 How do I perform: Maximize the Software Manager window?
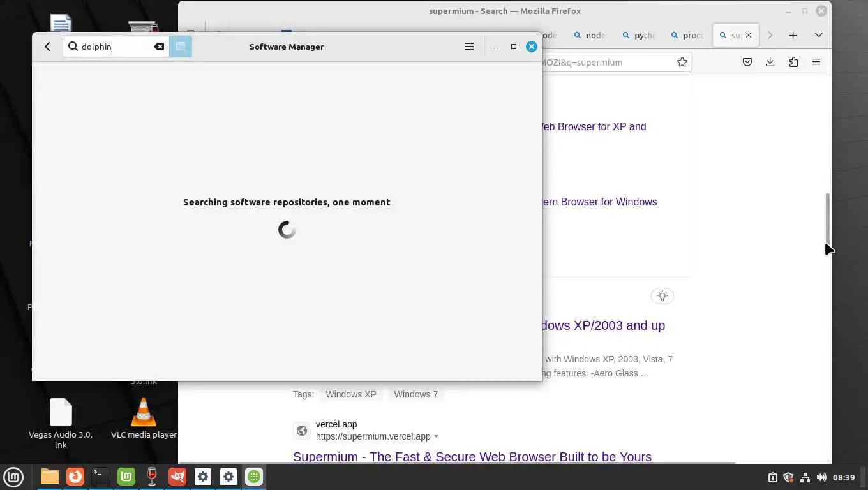(513, 47)
